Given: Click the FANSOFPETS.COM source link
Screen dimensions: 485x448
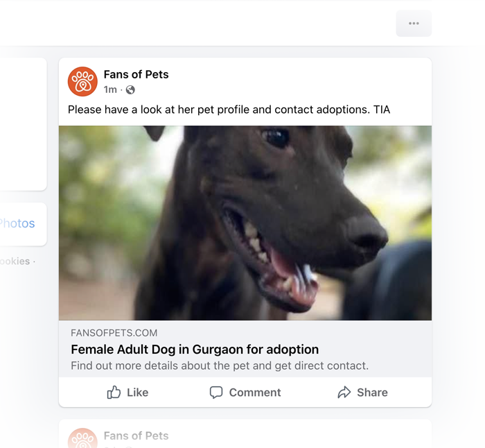Looking at the screenshot, I should (x=114, y=333).
